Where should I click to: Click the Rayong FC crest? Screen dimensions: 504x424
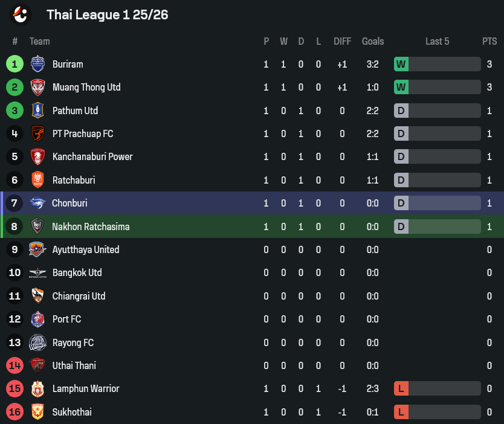click(x=37, y=342)
